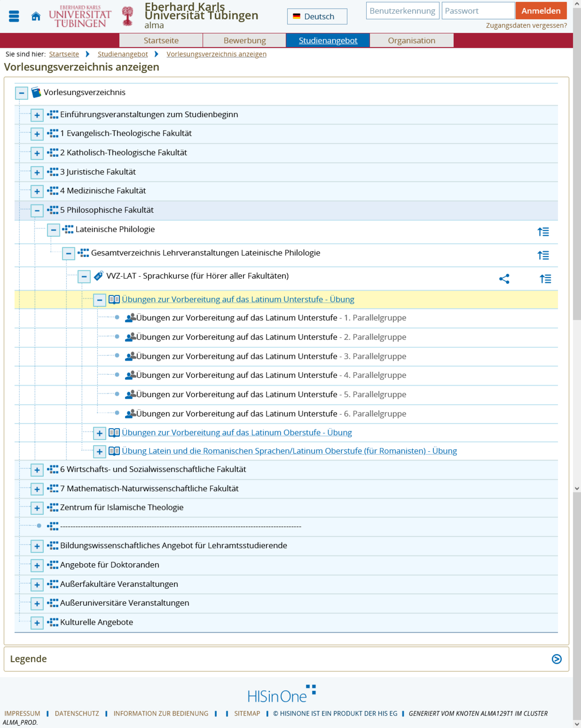581x728 pixels.
Task: Select Latinum Unterstufe 2. Parallelgruppe row
Action: coord(286,337)
